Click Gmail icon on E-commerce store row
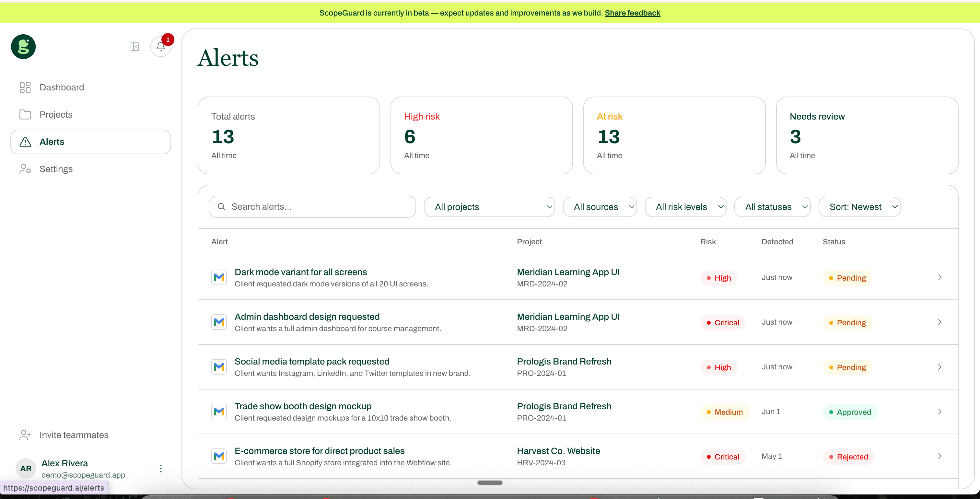 [219, 456]
